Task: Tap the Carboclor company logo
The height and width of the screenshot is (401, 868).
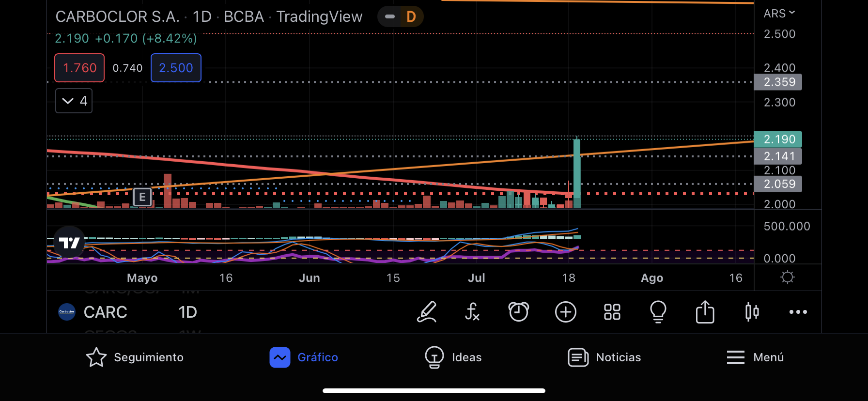Action: [x=67, y=312]
